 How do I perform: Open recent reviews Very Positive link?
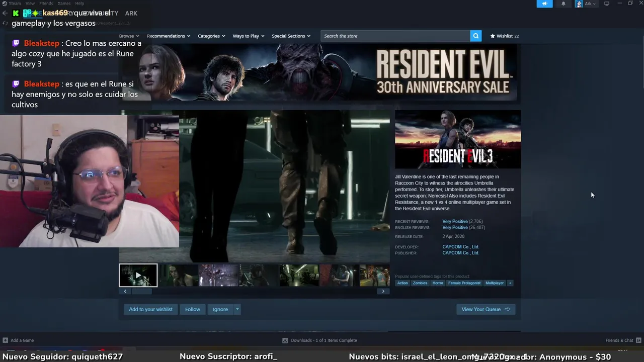point(455,221)
